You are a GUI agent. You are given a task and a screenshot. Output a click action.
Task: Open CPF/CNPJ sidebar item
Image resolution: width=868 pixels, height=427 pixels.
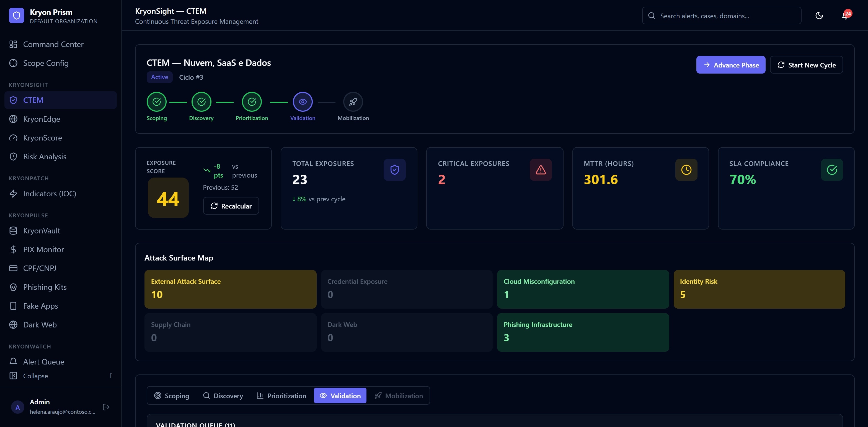(x=61, y=268)
